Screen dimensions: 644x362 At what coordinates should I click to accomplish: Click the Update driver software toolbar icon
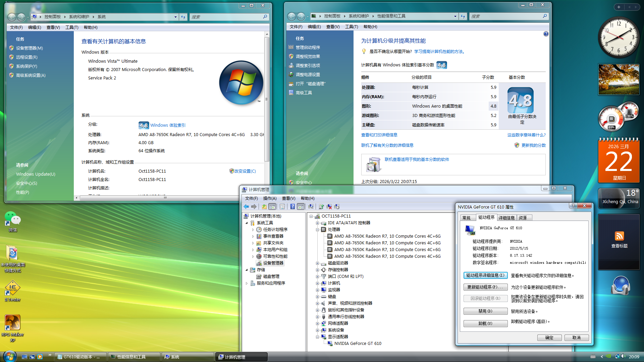click(x=321, y=206)
